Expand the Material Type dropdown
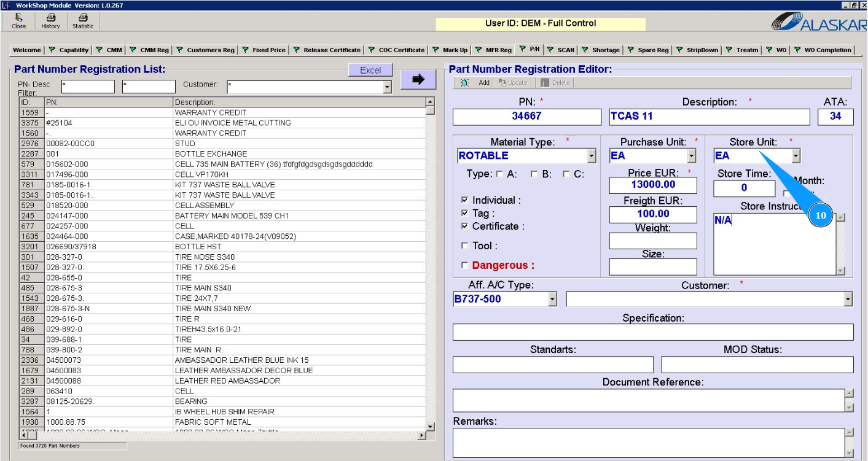The height and width of the screenshot is (461, 868). [x=591, y=156]
